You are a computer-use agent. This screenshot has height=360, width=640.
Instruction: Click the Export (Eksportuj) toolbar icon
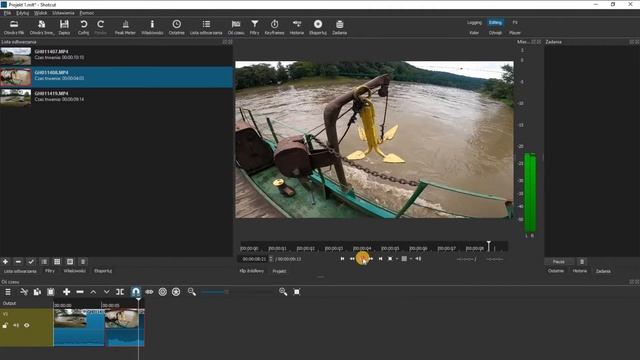(x=318, y=24)
